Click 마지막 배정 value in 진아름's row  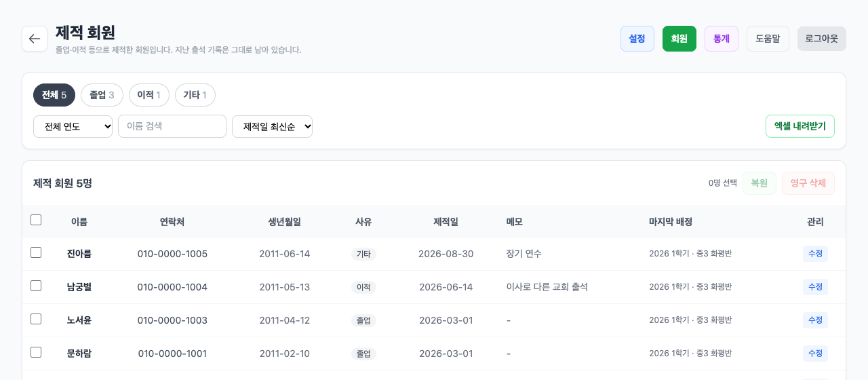pos(690,254)
